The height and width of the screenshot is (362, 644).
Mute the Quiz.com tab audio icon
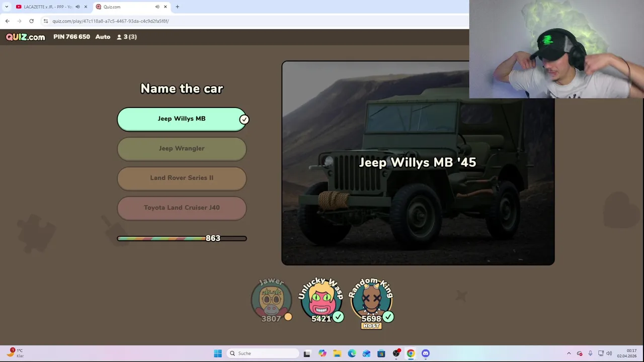pos(157,7)
